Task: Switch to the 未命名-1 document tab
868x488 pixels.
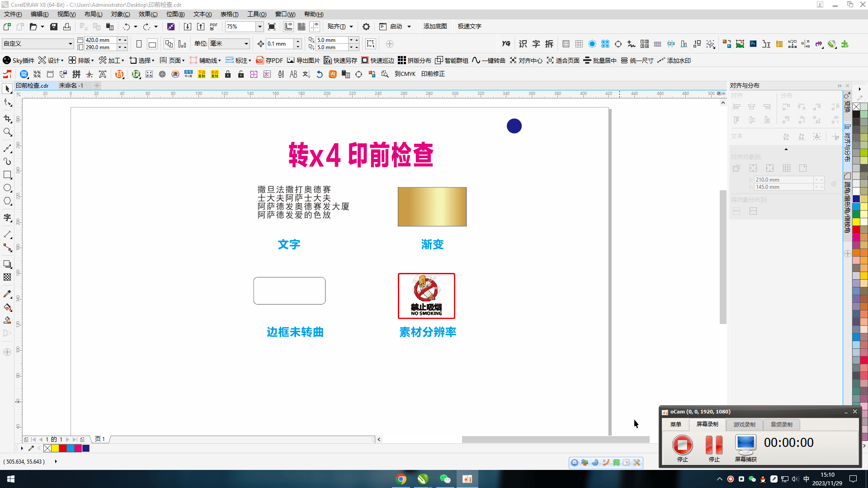Action: pyautogui.click(x=71, y=85)
